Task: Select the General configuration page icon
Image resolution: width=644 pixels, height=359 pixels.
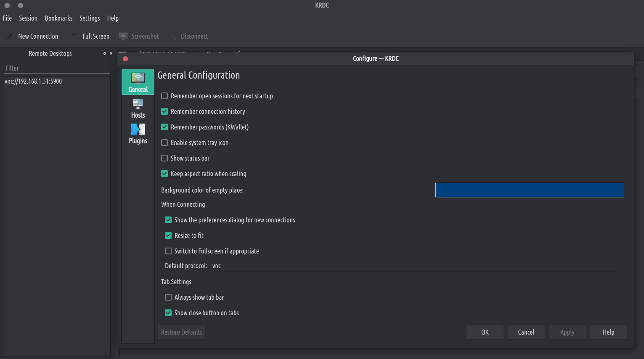Action: pos(138,78)
